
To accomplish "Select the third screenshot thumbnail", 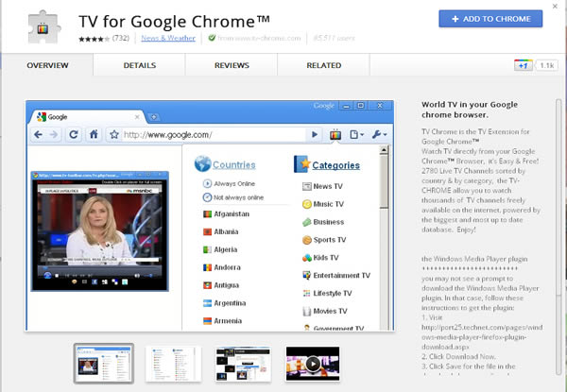I will [243, 364].
